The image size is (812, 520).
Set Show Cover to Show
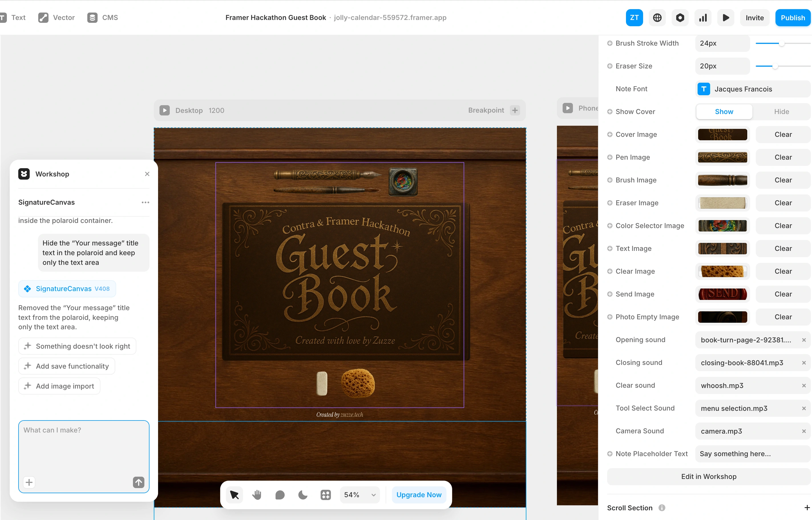724,112
